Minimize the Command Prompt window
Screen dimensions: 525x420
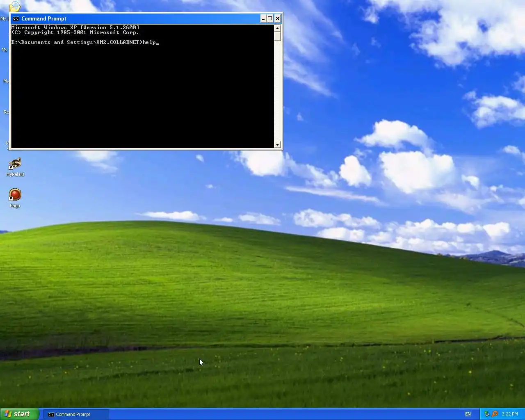pos(263,18)
